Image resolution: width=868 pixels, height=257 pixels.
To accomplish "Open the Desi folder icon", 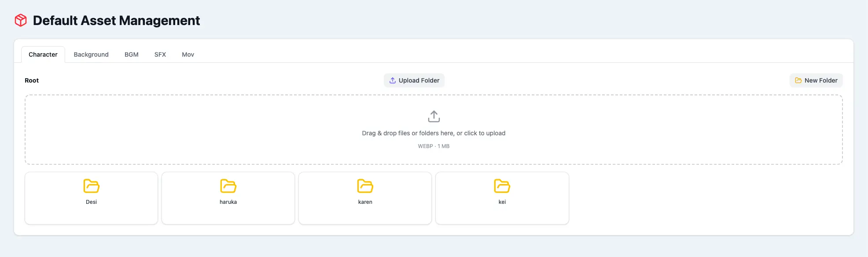I will 91,186.
